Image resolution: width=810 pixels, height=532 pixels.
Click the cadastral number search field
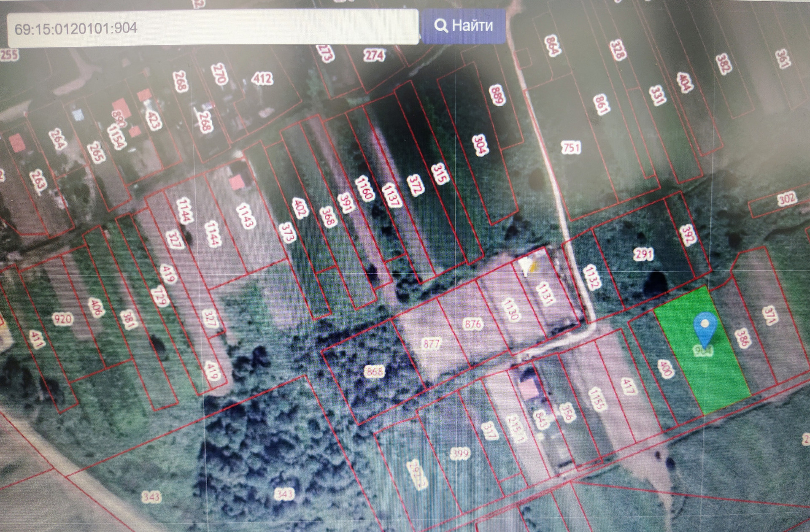(213, 28)
